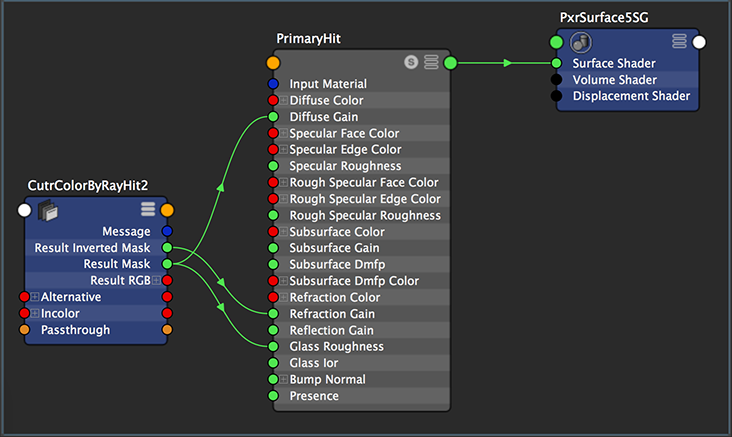Expand the Subsurface Dmfp Color attribute
The height and width of the screenshot is (437, 732).
(283, 281)
